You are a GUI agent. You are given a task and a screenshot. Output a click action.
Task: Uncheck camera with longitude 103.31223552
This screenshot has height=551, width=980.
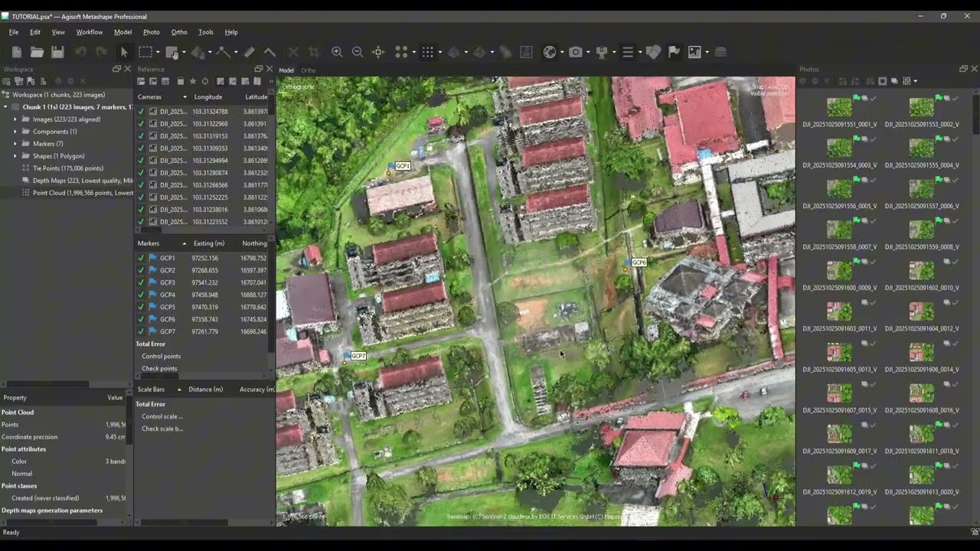(x=141, y=222)
